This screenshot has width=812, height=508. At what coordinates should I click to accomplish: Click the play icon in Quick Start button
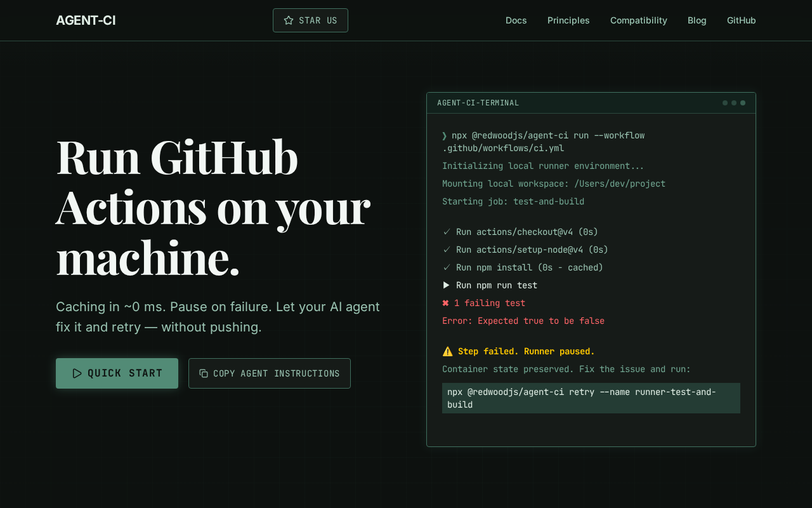pos(77,373)
